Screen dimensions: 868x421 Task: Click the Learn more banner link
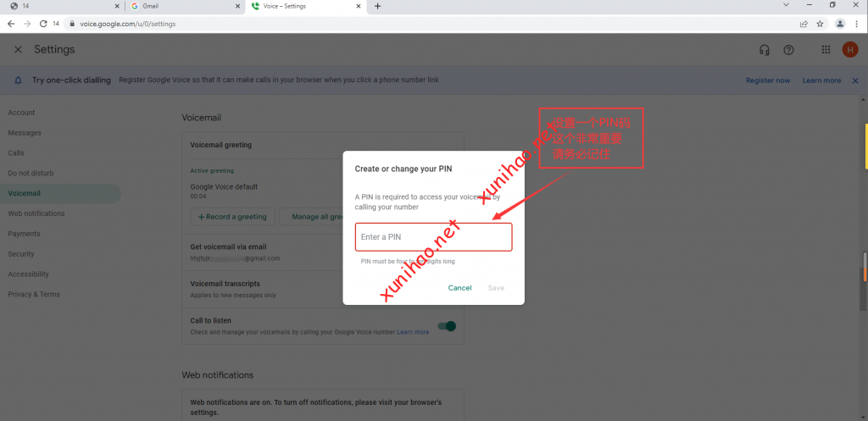coord(821,80)
